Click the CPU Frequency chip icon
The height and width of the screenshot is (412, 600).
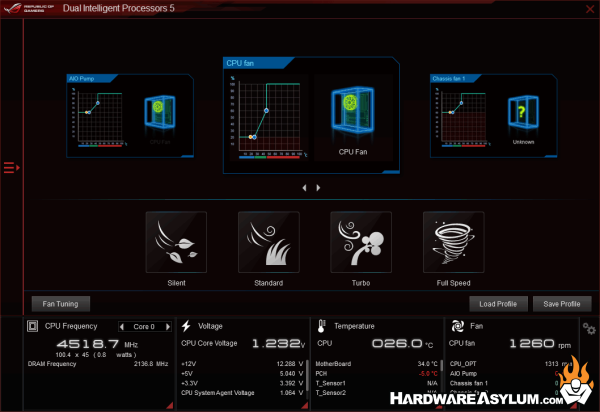[33, 326]
